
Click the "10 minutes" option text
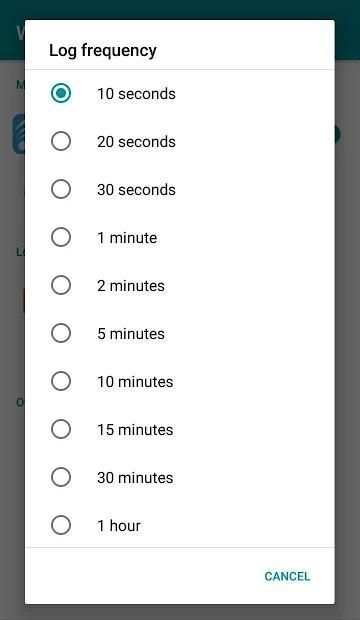[x=135, y=382]
